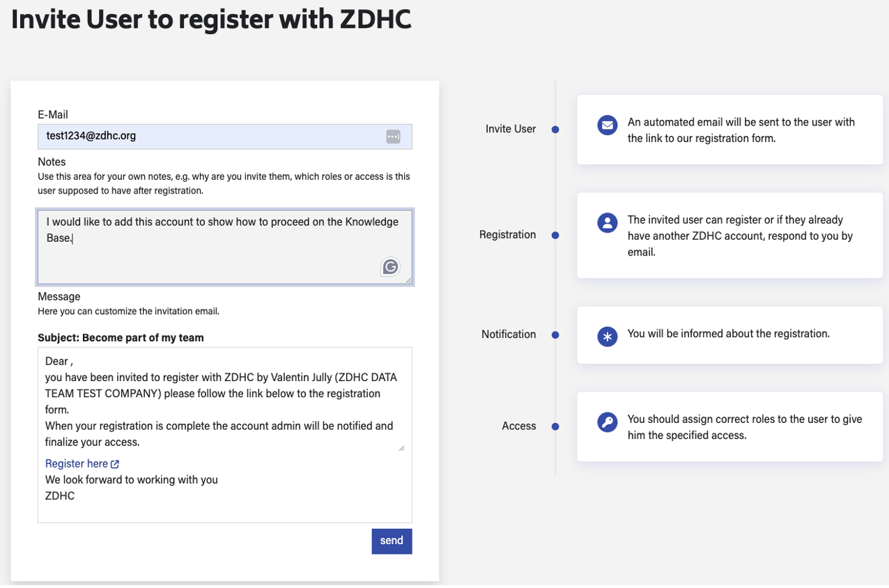Click the Access timeline dot
Screen dimensions: 889x588
[555, 426]
